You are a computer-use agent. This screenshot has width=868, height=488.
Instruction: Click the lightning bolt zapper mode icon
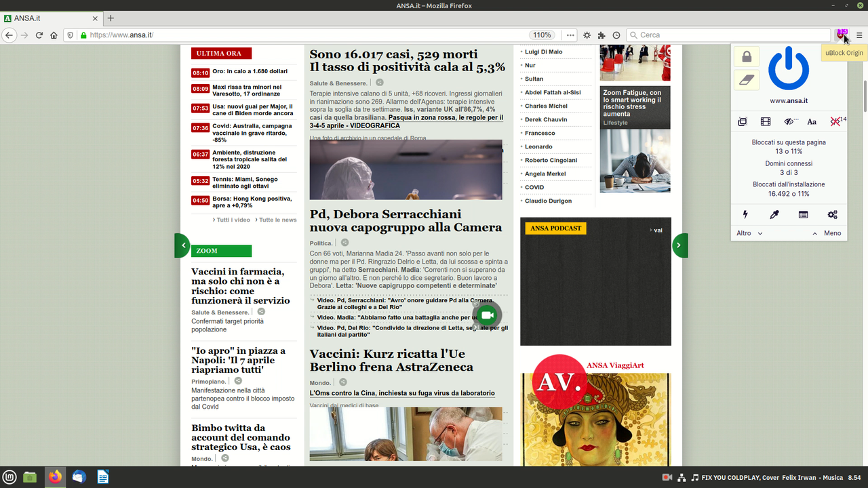click(745, 214)
